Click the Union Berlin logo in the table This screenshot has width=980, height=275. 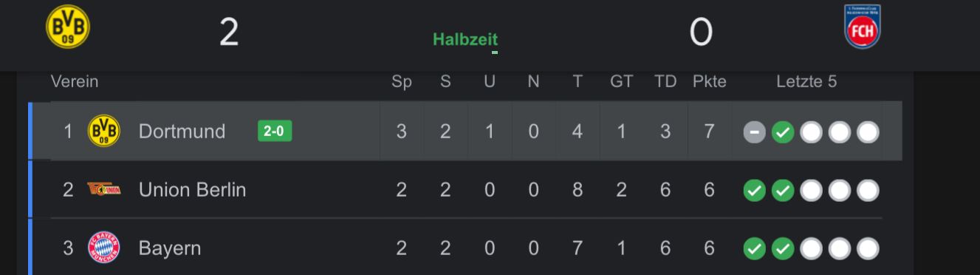(103, 189)
